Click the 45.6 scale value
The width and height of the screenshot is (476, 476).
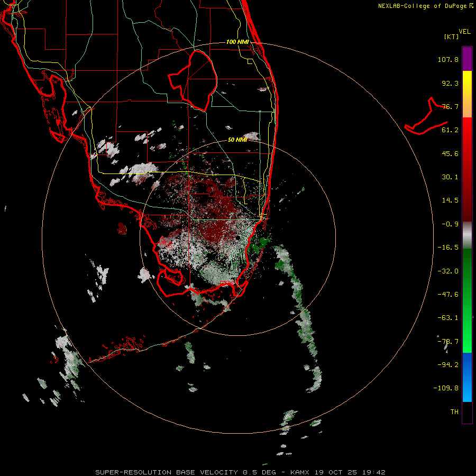click(450, 153)
